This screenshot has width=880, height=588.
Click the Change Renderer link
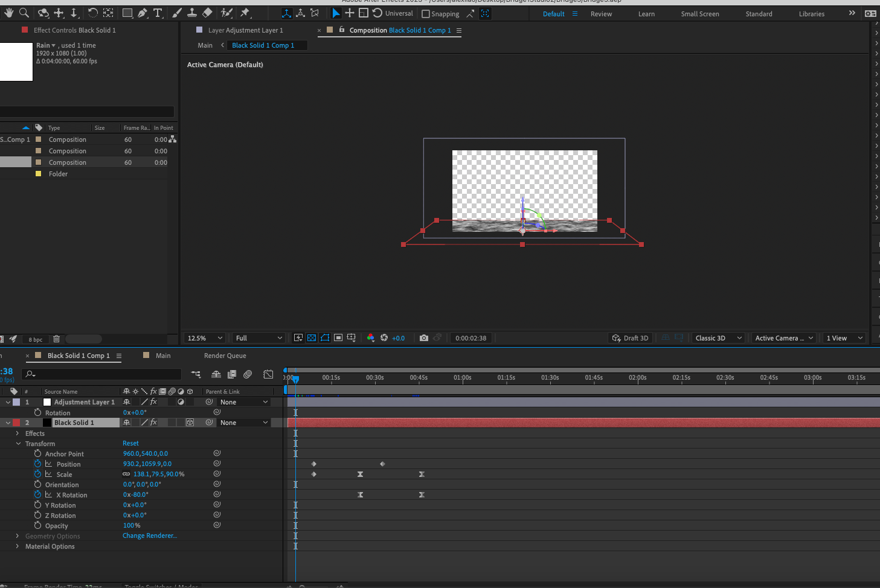coord(150,535)
